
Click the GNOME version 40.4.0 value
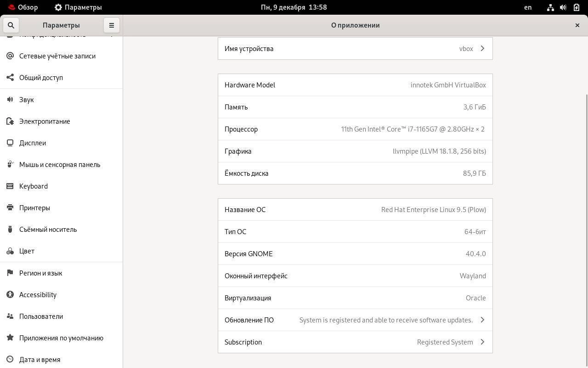point(475,253)
